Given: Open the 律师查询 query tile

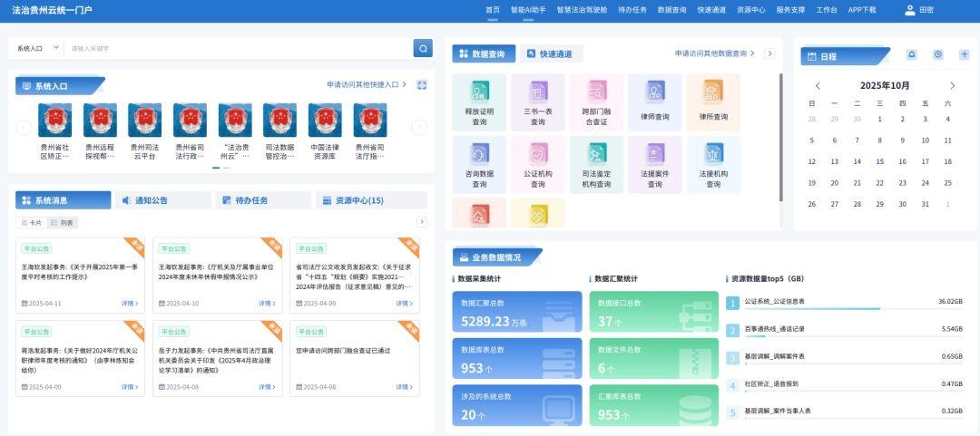Looking at the screenshot, I should click(x=654, y=102).
